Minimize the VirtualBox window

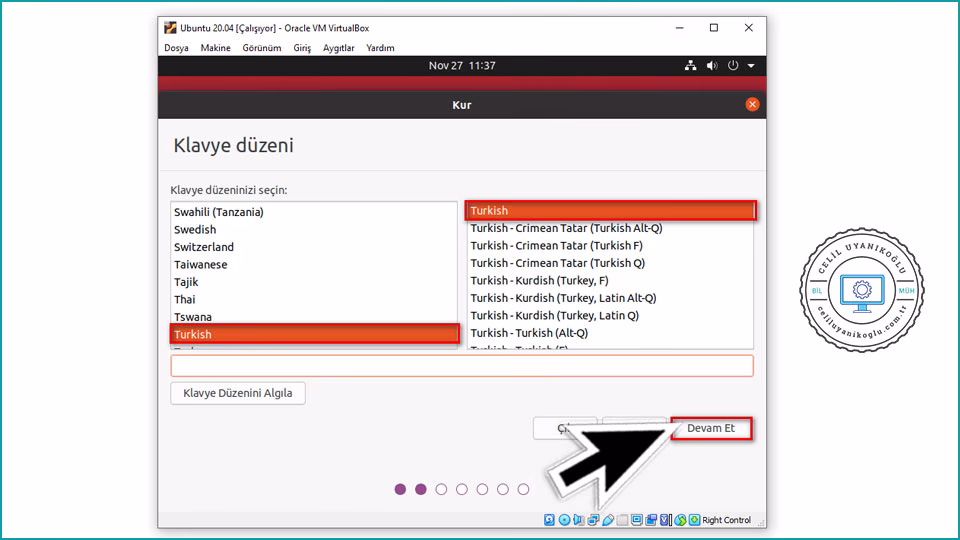[x=680, y=28]
